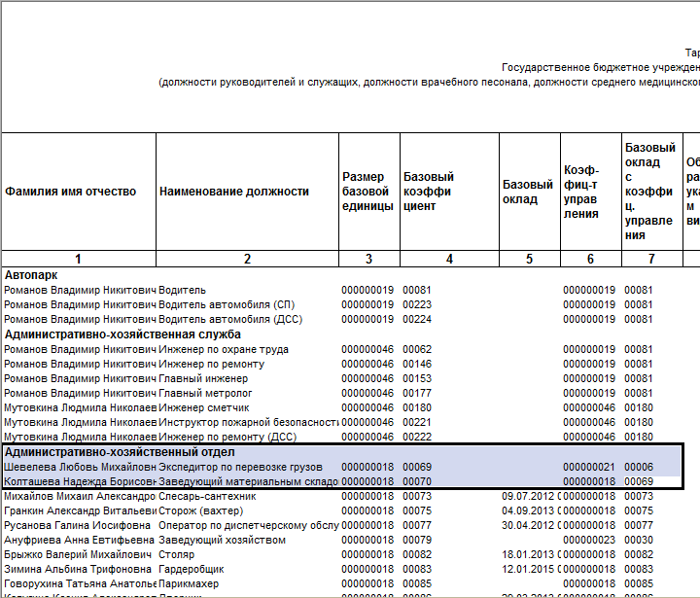Select the 'Инженер по охране труда' cell

pyautogui.click(x=224, y=349)
